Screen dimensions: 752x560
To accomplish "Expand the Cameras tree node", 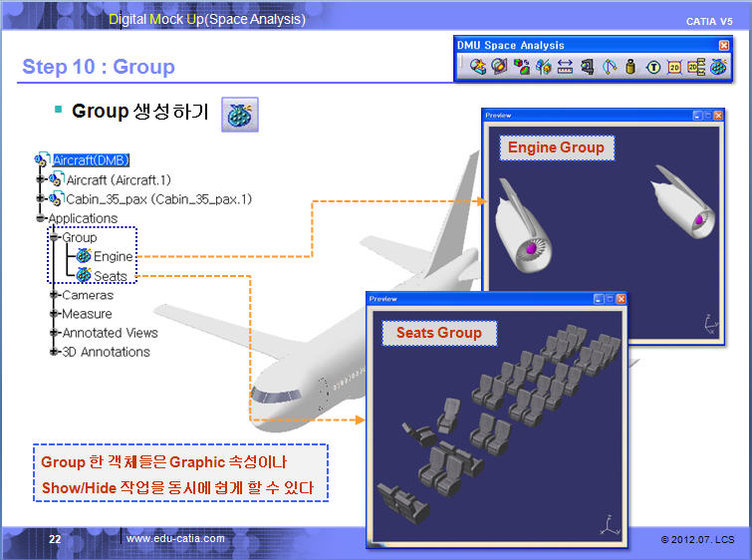I will pos(54,295).
